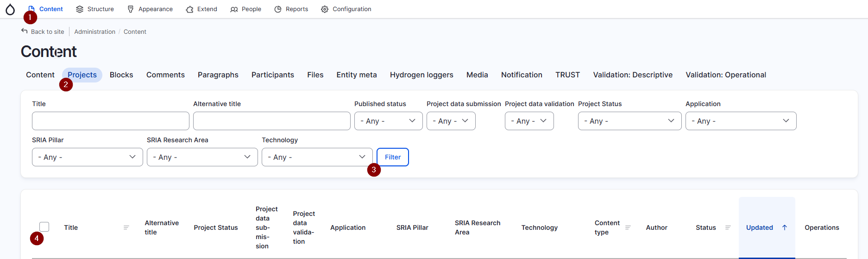Click the sort icon beside Title column
The image size is (868, 259).
pyautogui.click(x=126, y=227)
